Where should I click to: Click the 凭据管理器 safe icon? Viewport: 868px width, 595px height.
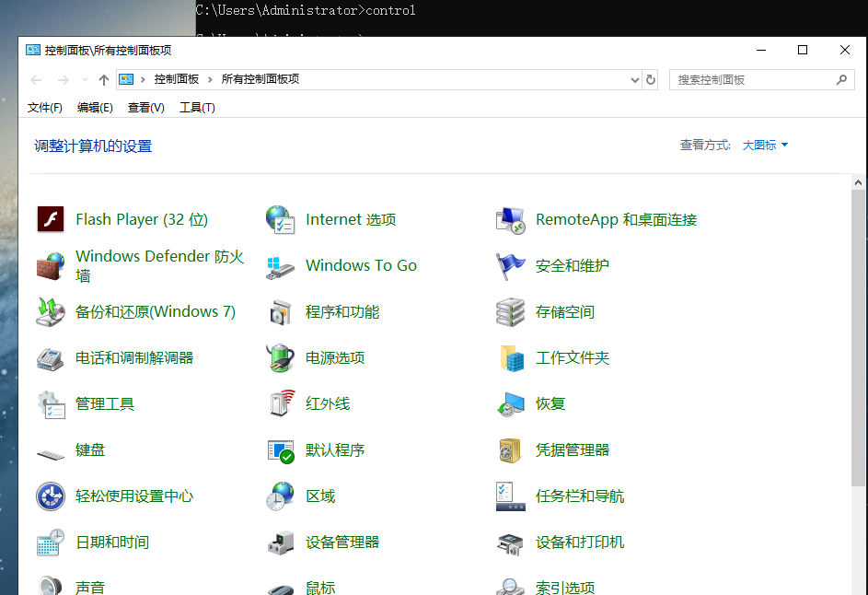click(510, 450)
